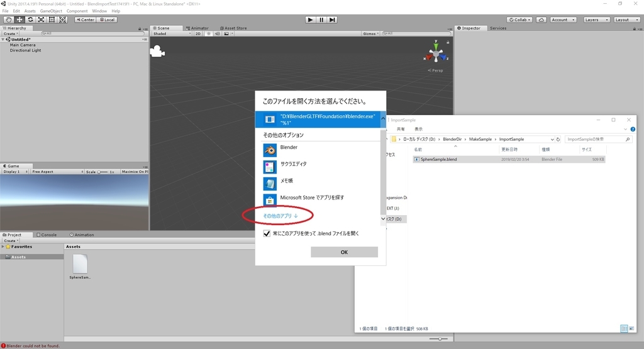Click the その他のアプリ link
The height and width of the screenshot is (349, 644).
[x=280, y=216]
